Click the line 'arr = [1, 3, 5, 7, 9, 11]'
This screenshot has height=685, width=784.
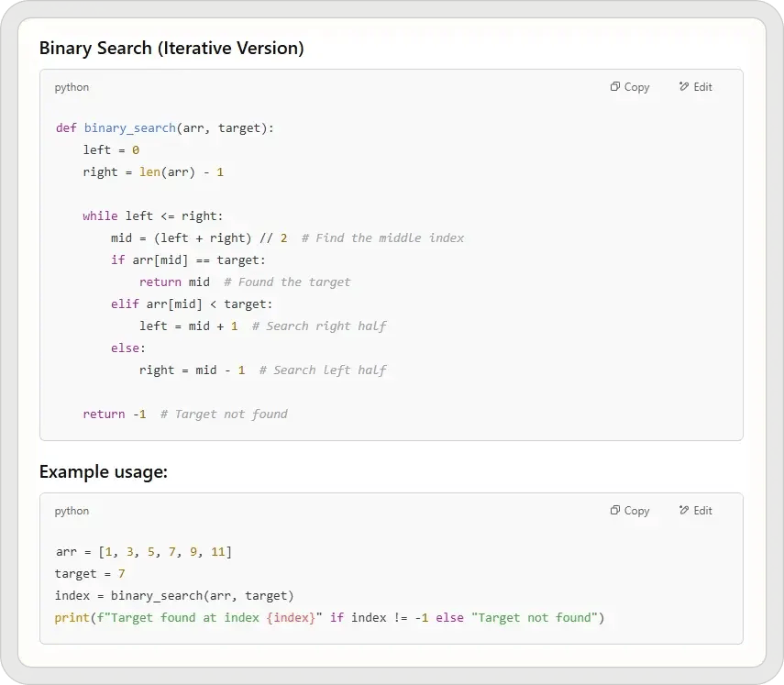pyautogui.click(x=143, y=552)
